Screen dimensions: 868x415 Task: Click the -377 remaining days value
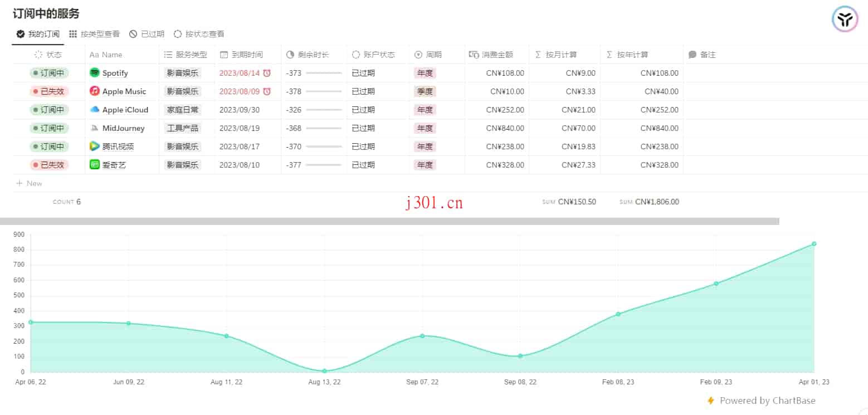tap(294, 165)
